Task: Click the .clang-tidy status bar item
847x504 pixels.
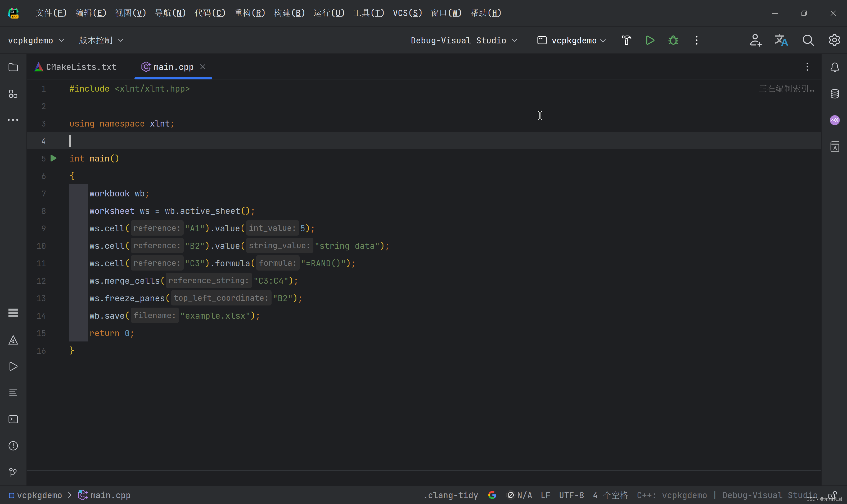Action: (x=451, y=495)
